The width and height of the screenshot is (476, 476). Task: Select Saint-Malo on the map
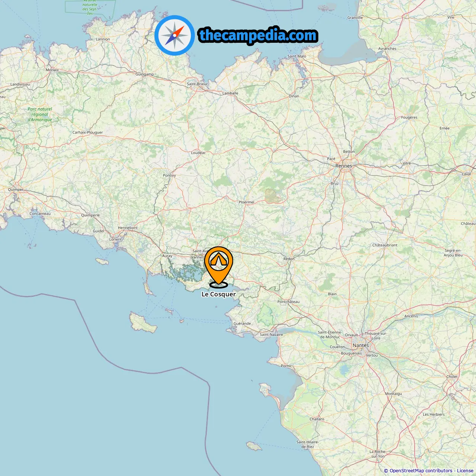pyautogui.click(x=297, y=57)
